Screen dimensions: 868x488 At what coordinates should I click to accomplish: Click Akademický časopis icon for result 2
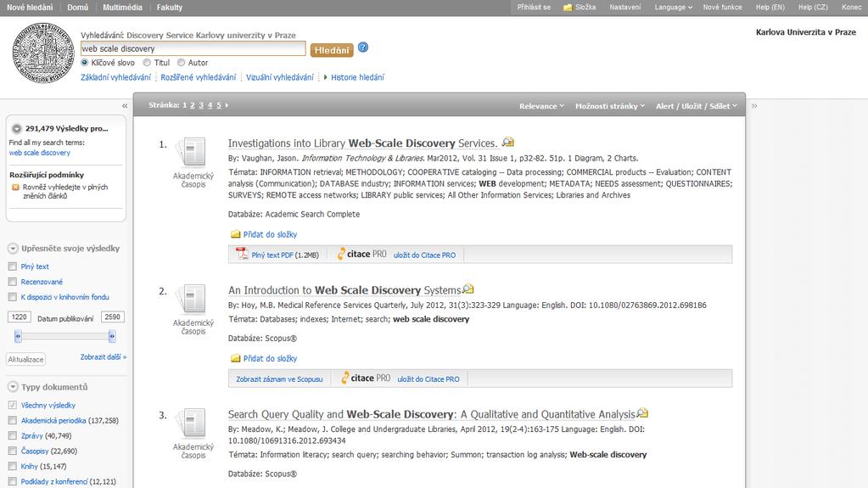(x=192, y=299)
